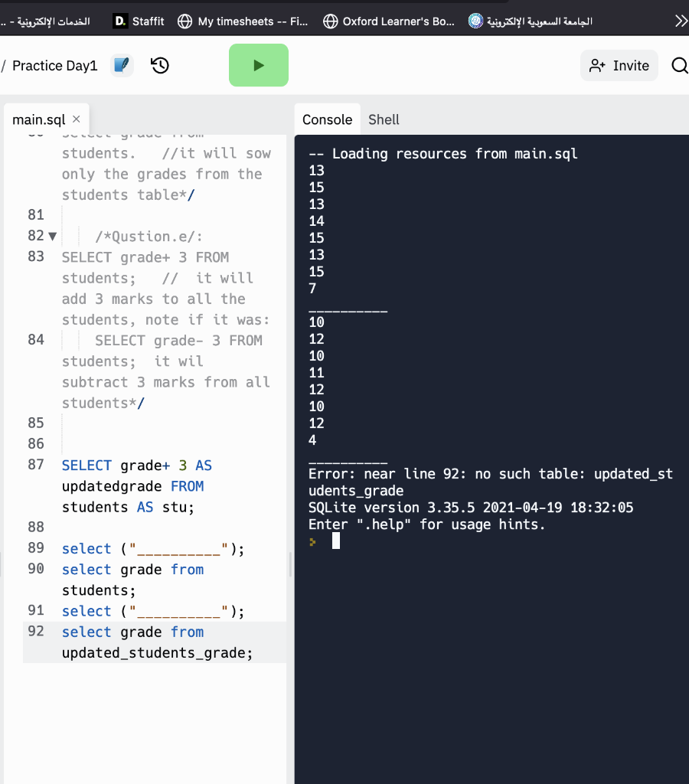Open the search magnifier icon
The height and width of the screenshot is (784, 689).
tap(679, 66)
